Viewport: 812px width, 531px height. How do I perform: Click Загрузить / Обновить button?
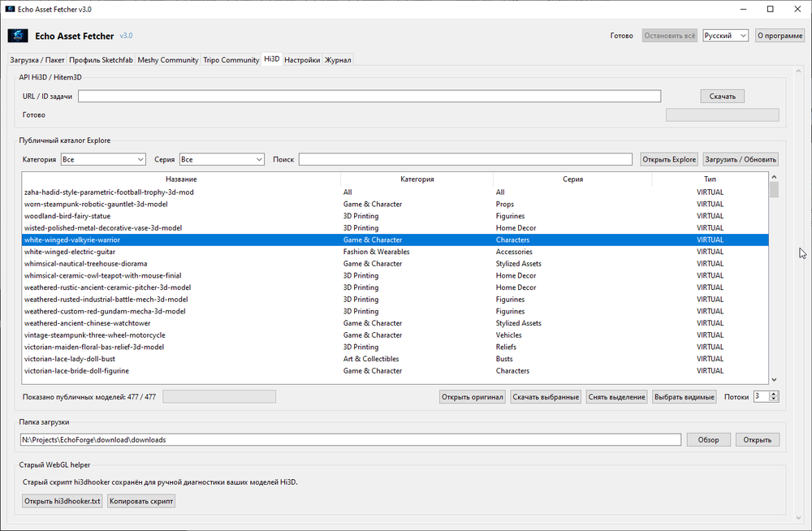741,160
